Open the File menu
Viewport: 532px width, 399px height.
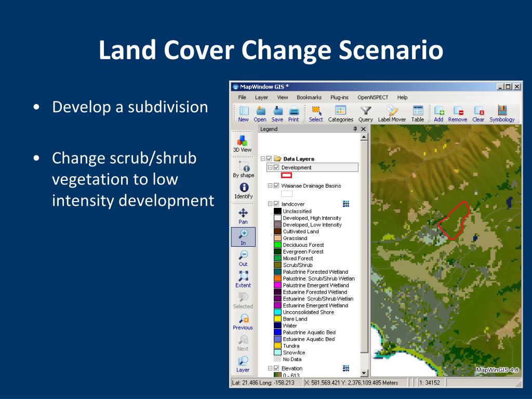coord(242,97)
